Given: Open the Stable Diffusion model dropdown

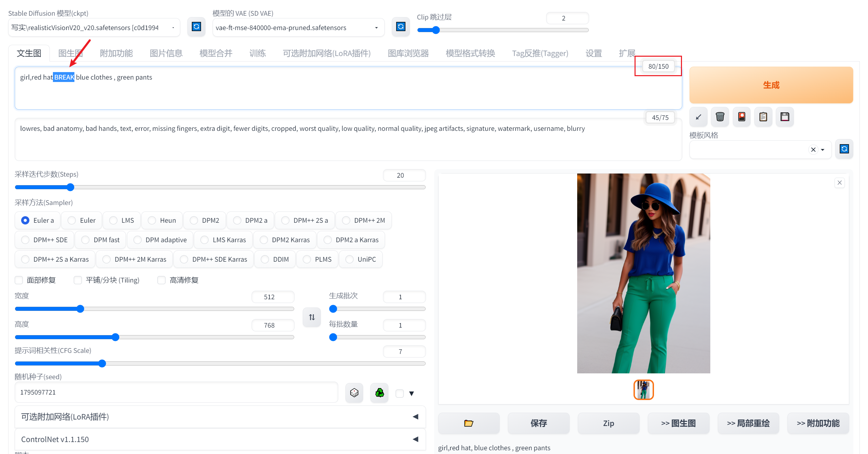Looking at the screenshot, I should pos(94,28).
